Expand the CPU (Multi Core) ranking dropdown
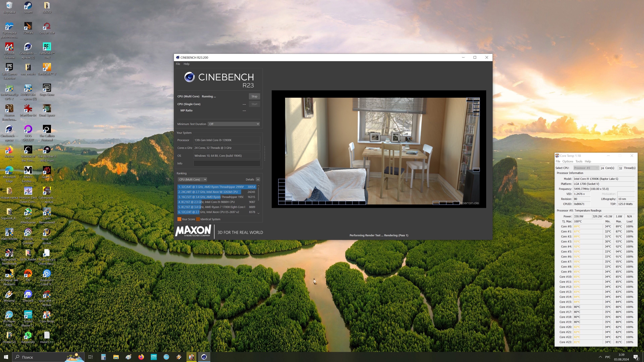Screen dimensions: 644x362 click(192, 179)
